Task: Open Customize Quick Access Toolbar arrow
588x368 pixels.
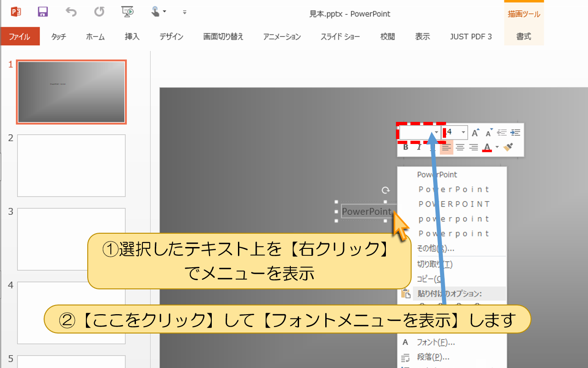Action: point(185,12)
